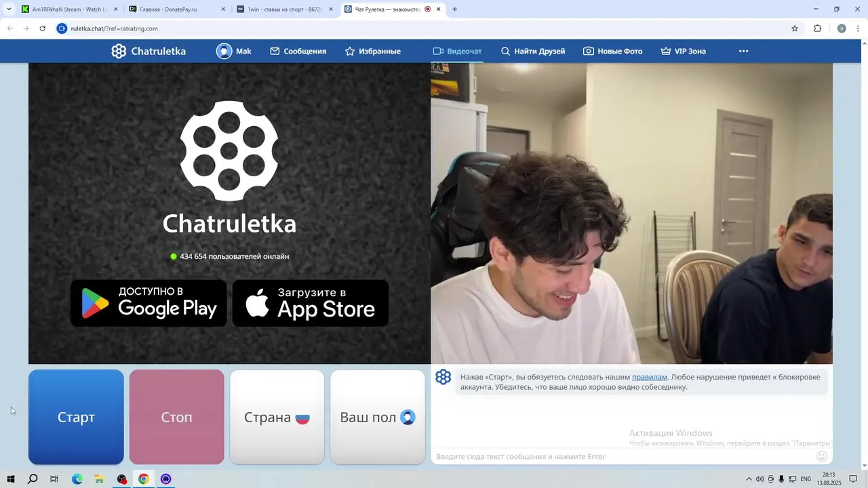This screenshot has height=488, width=868.
Task: Open Найти Друзей search
Action: coord(532,52)
